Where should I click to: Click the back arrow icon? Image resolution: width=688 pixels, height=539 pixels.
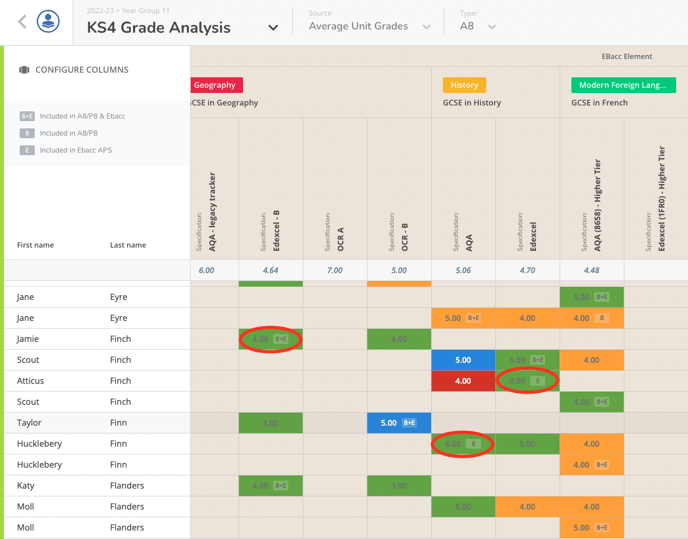click(x=22, y=21)
